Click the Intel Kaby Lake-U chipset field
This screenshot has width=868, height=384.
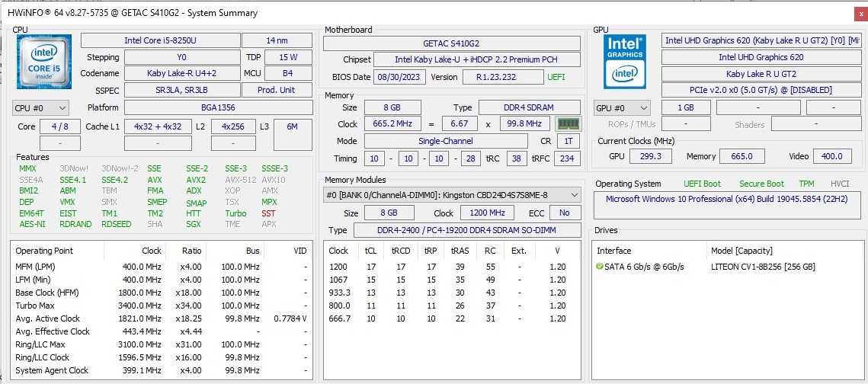477,59
